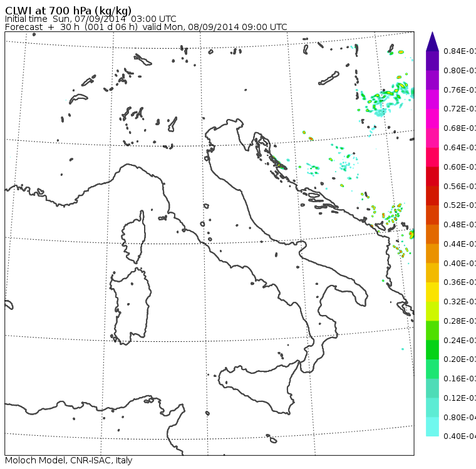Click the 0.36E-03 colorbar label
This screenshot has height=469, width=476.
[x=460, y=282]
